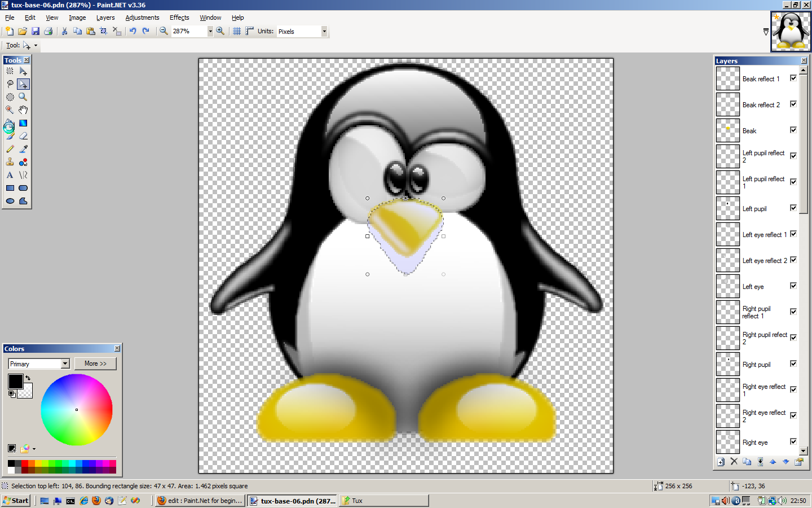Screen dimensions: 812x508
Task: Select the Freeform Shape tool
Action: point(23,201)
